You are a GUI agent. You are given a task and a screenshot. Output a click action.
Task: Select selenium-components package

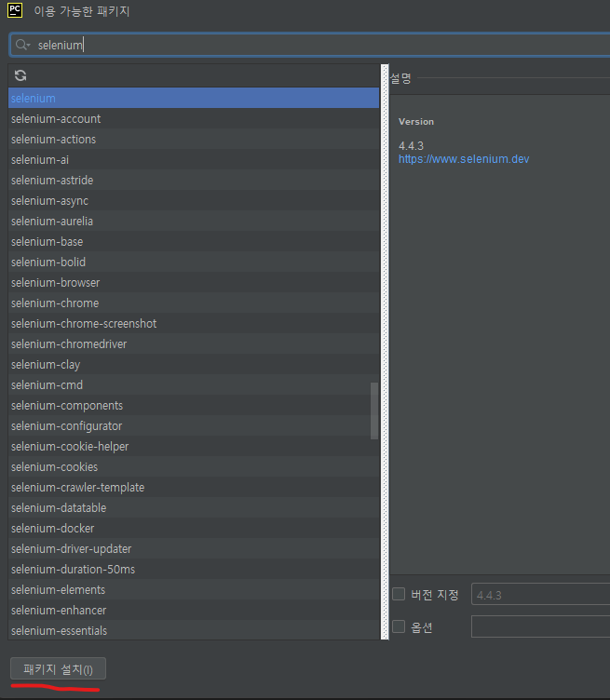tap(194, 405)
